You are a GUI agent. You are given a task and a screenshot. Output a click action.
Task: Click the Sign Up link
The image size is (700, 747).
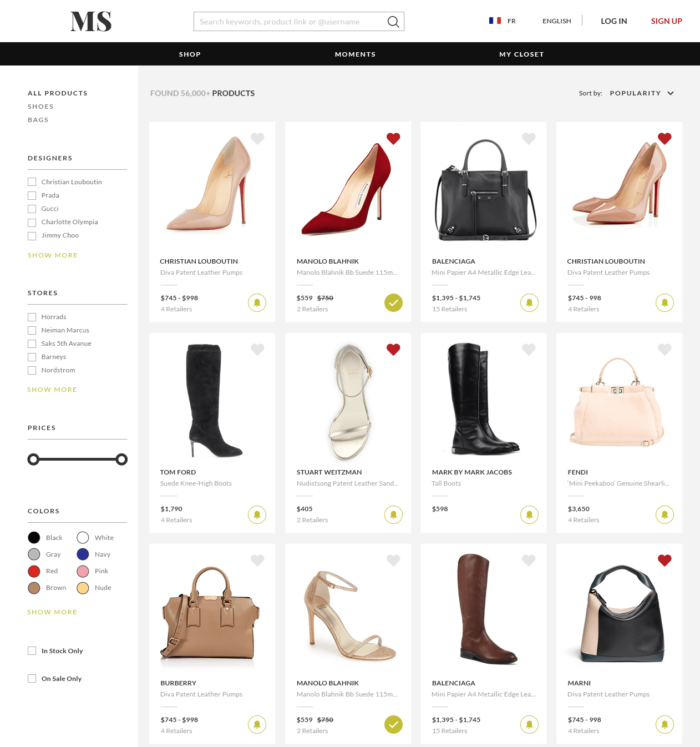pyautogui.click(x=666, y=21)
